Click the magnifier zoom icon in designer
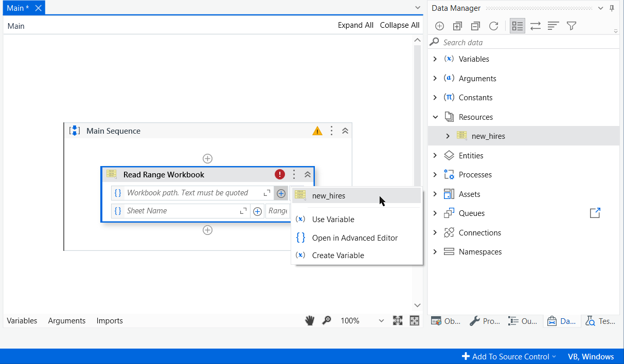This screenshot has height=364, width=624. (x=327, y=320)
